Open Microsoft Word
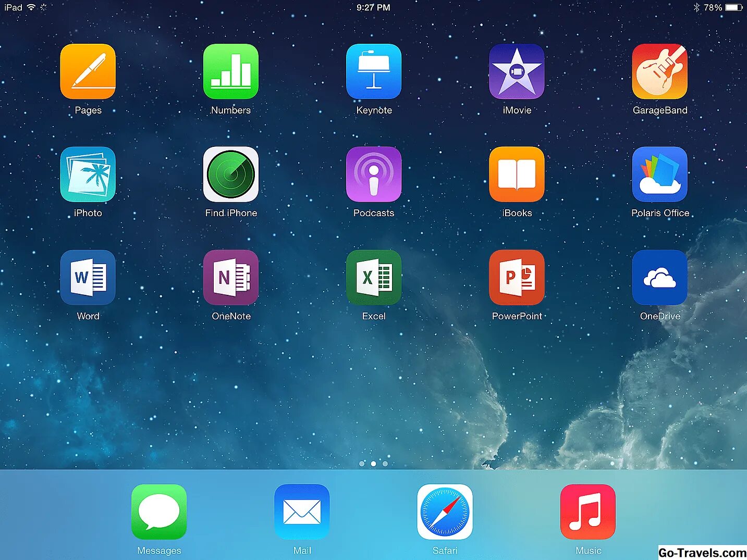The height and width of the screenshot is (560, 747). (88, 278)
